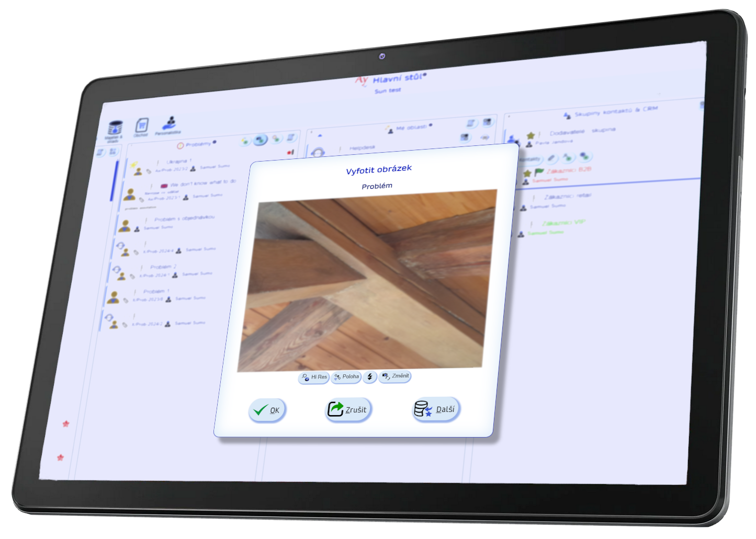Image resolution: width=756 pixels, height=539 pixels.
Task: Click the highlighted round icon in Problémy header
Action: (x=260, y=140)
